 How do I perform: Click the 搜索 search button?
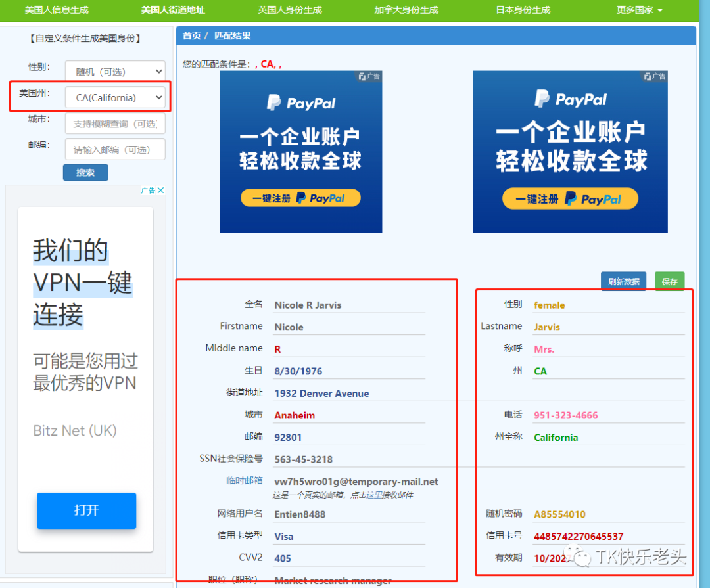pyautogui.click(x=85, y=172)
